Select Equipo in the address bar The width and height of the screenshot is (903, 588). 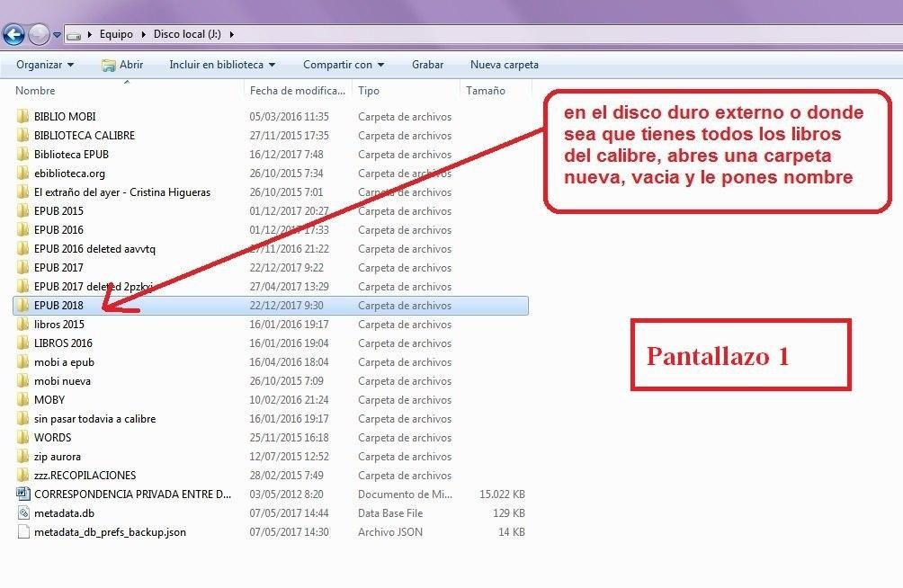tap(116, 34)
